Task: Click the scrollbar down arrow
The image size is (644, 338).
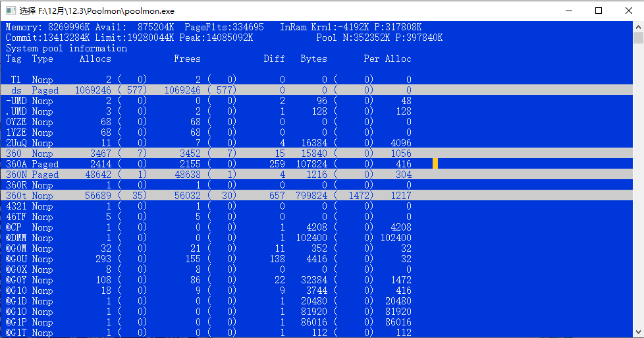Action: coord(638,332)
